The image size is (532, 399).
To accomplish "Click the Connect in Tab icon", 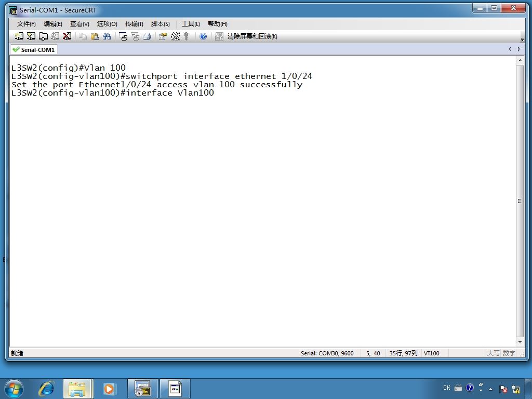I will (43, 36).
